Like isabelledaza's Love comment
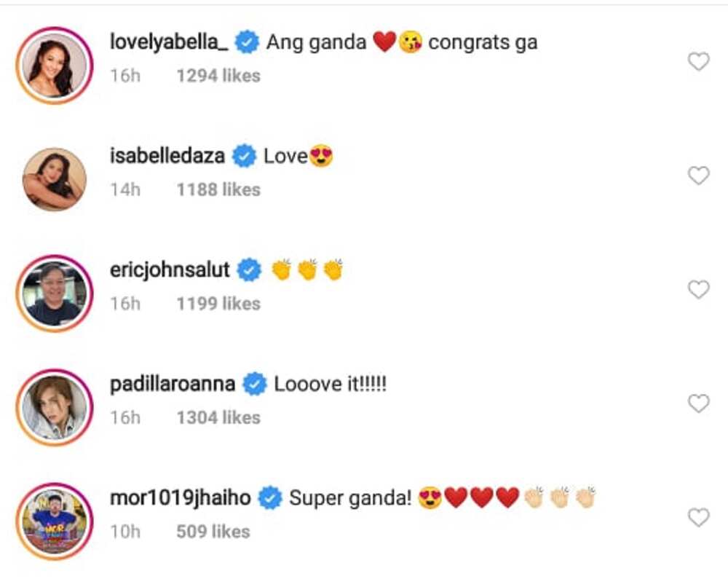Screen dimensions: 728x579 (698, 176)
